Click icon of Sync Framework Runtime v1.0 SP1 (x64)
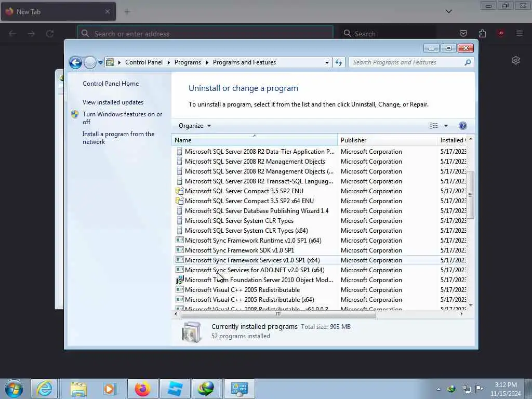The image size is (532, 399). coord(179,240)
